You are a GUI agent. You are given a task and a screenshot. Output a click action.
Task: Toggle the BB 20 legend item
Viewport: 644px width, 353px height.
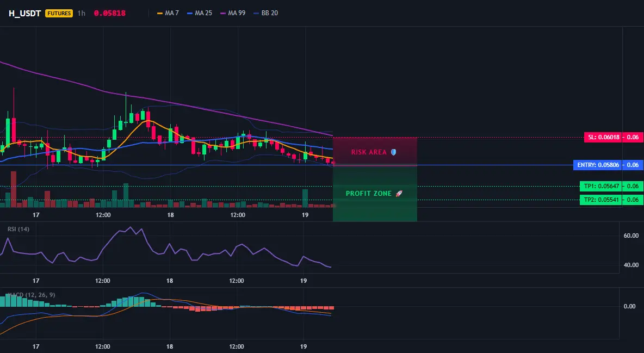[x=266, y=13]
